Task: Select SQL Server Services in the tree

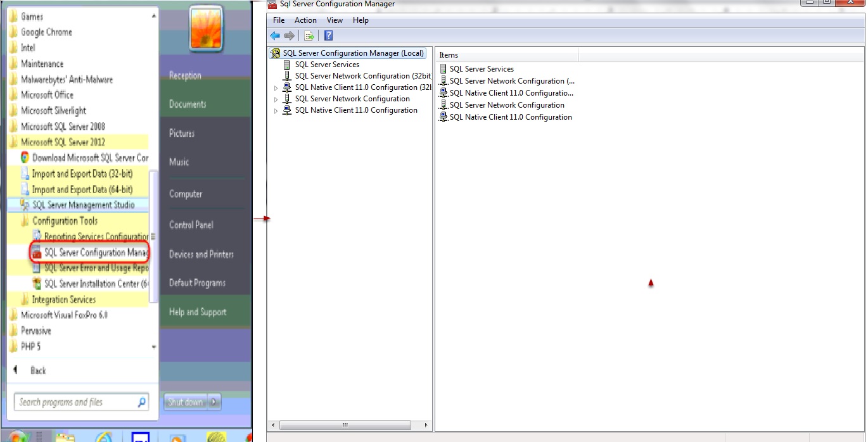Action: click(x=327, y=65)
